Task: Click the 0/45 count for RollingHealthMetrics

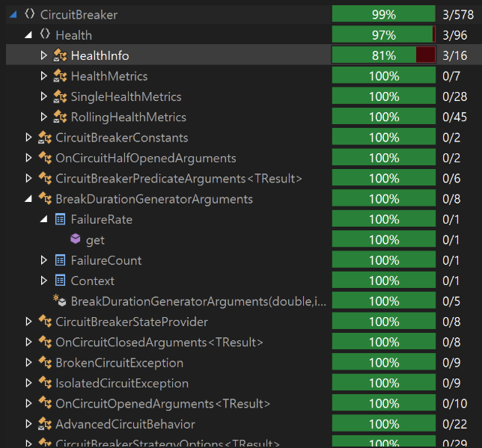Action: [x=455, y=117]
